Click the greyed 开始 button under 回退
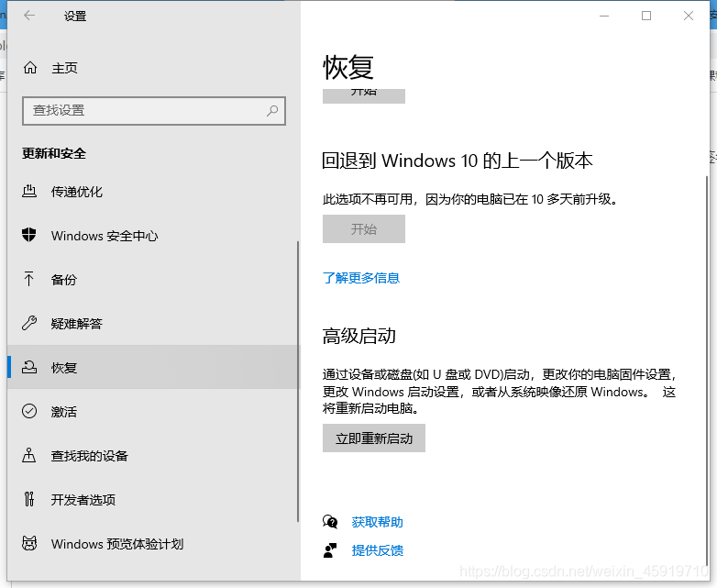Image resolution: width=717 pixels, height=588 pixels. point(363,228)
